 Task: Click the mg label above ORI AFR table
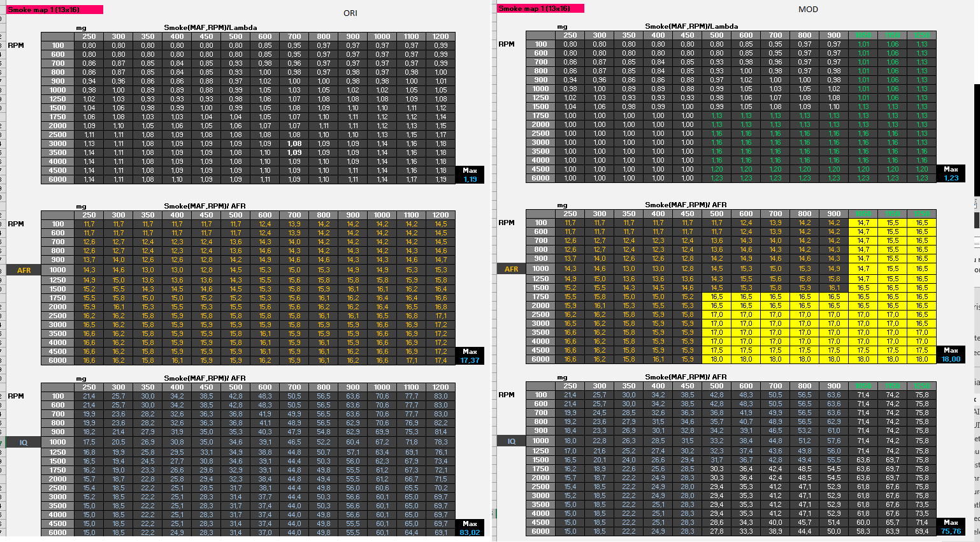(81, 206)
